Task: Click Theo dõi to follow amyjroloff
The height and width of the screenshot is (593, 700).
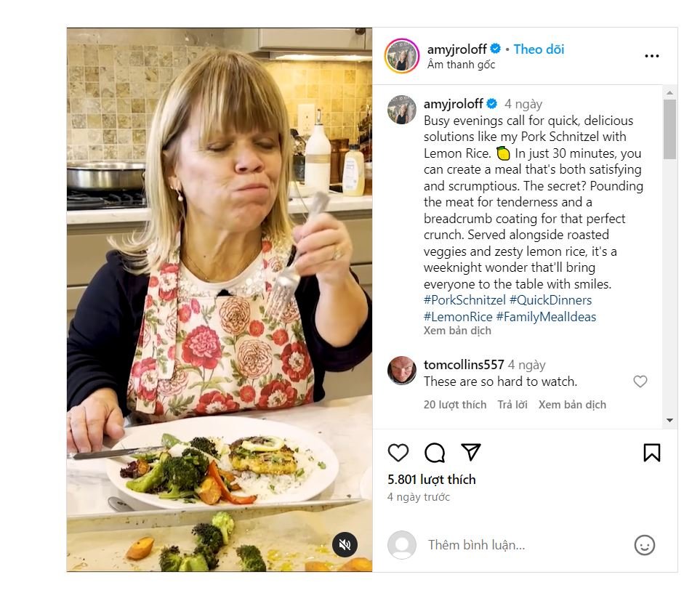Action: click(x=539, y=49)
